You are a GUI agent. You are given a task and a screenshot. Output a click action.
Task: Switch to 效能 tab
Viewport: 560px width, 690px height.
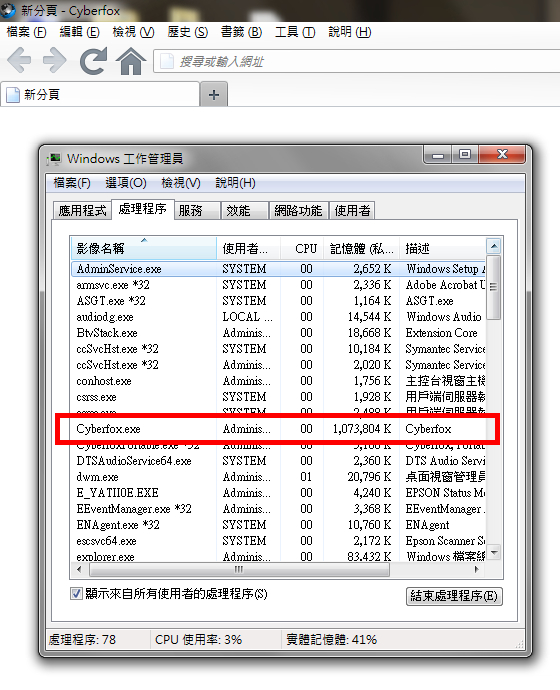pyautogui.click(x=245, y=210)
